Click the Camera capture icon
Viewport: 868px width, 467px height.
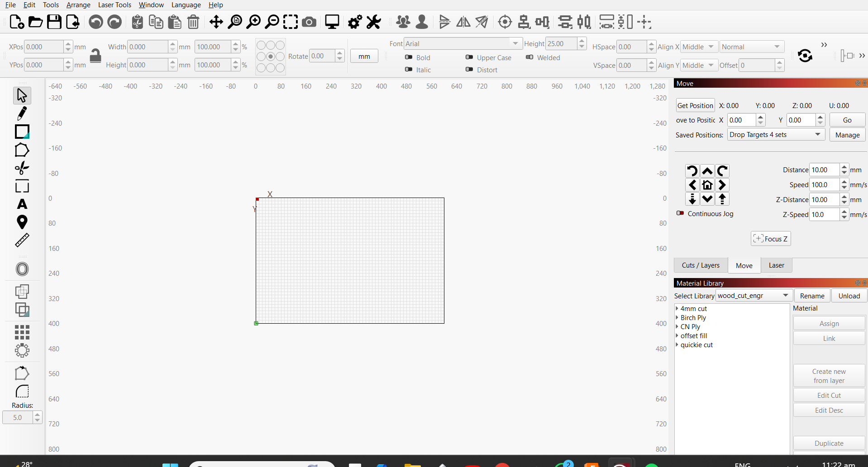[309, 22]
